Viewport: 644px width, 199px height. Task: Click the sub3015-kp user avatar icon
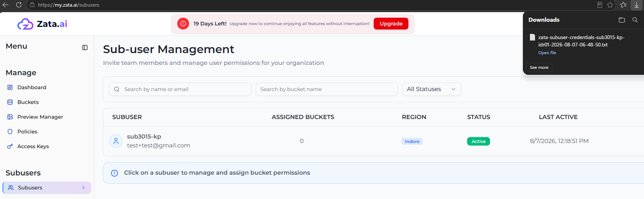[116, 141]
